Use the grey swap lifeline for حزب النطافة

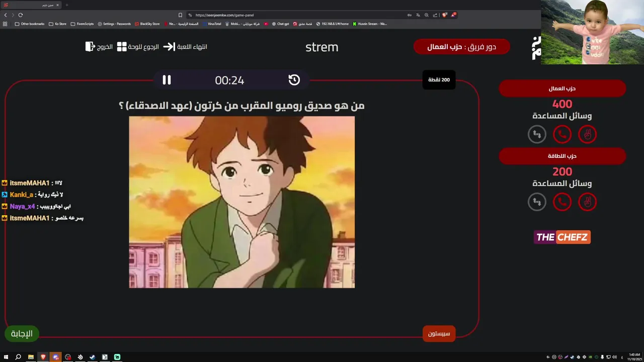pyautogui.click(x=537, y=202)
